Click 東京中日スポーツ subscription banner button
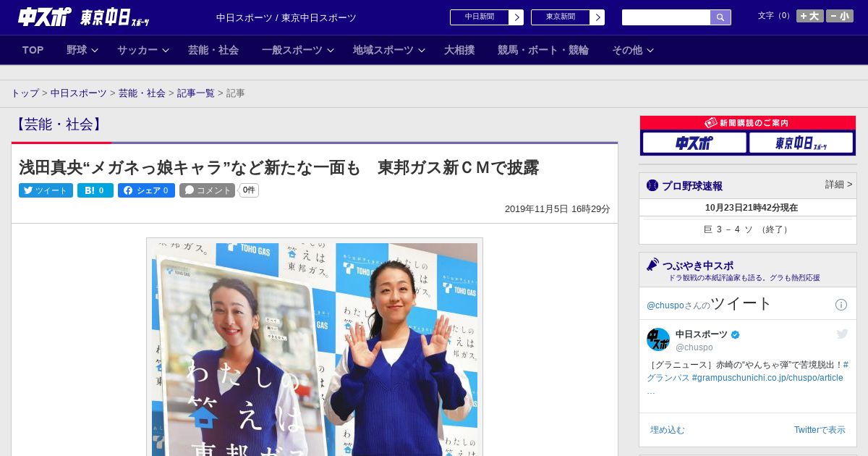Screen dimensions: 868x456 [801, 143]
